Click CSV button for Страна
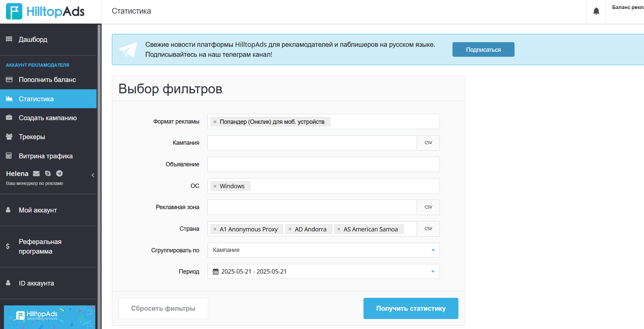 click(x=428, y=229)
